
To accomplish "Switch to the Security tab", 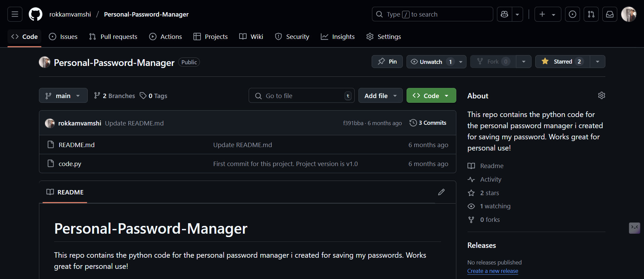I will (292, 37).
